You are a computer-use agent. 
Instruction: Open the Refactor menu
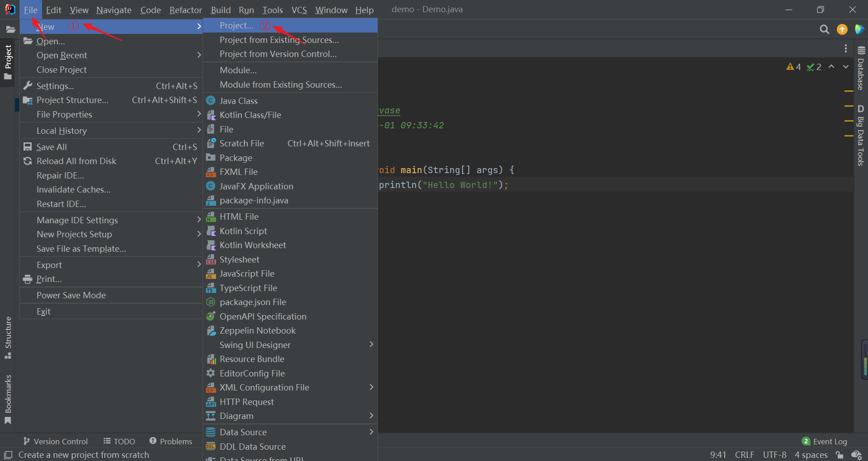185,9
